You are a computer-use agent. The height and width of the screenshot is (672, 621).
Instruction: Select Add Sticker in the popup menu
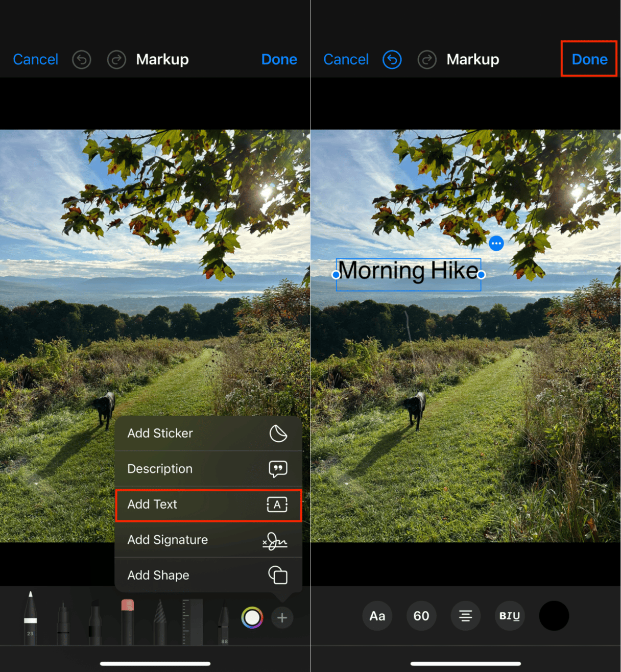(208, 434)
